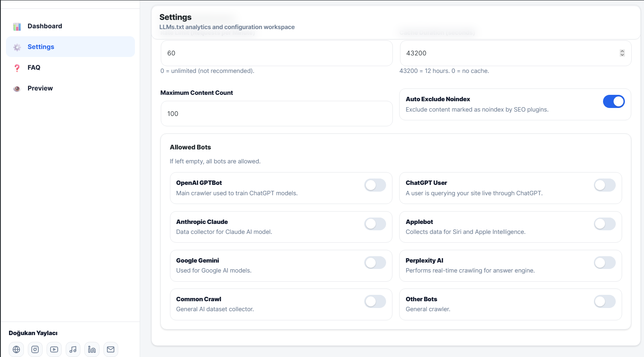Focus the rate limit field showing 60

pos(277,53)
